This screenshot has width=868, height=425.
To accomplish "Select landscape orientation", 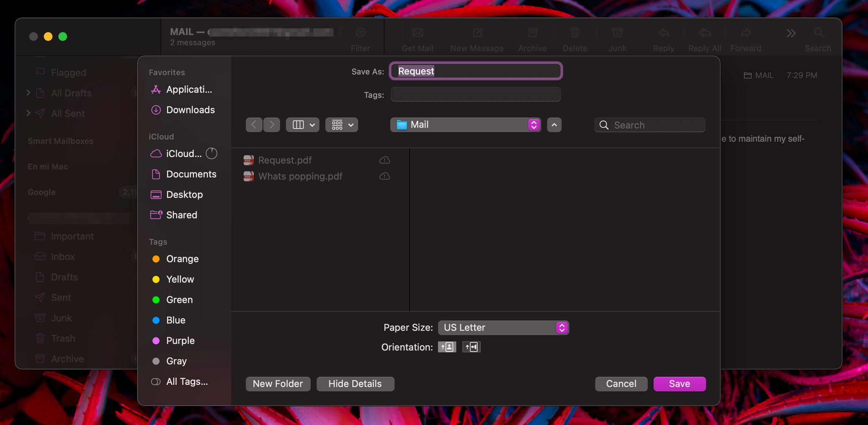I will click(471, 347).
